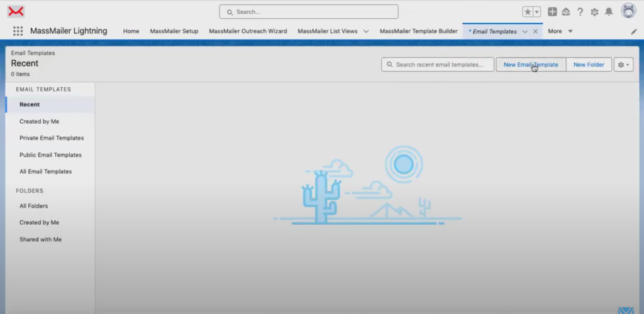
Task: Select the Email Templates tab
Action: [493, 31]
